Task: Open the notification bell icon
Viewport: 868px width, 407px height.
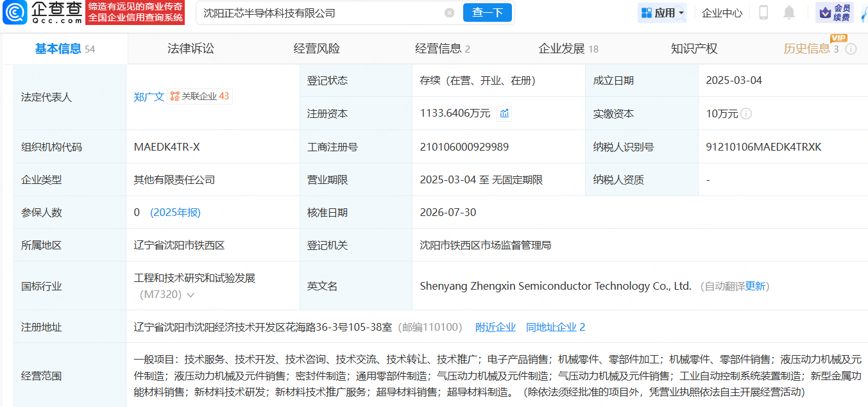Action: click(x=789, y=13)
